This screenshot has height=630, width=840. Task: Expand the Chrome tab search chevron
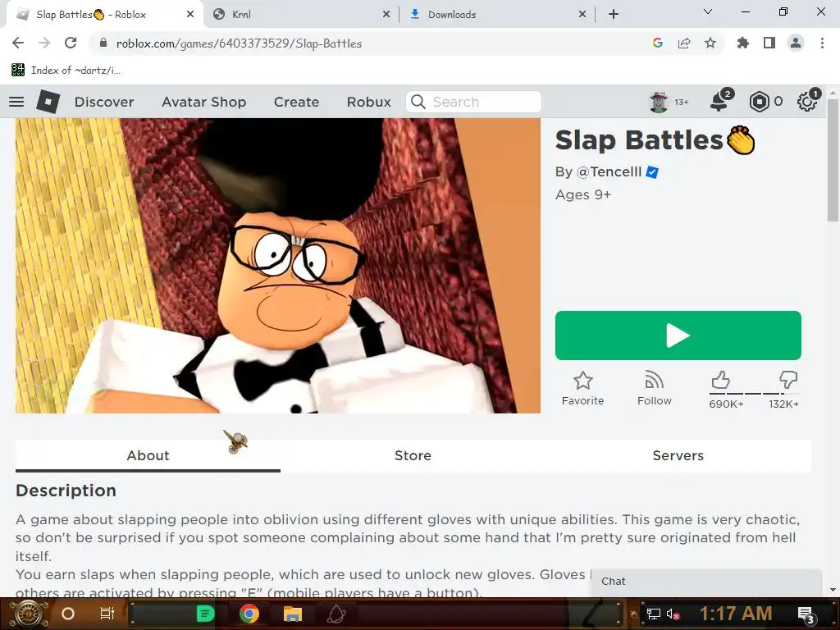(x=708, y=11)
